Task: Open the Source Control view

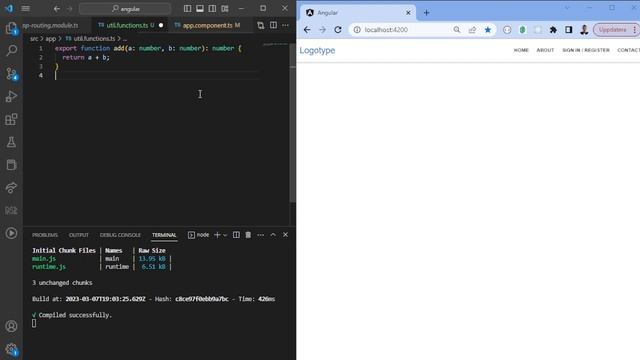Action: 11,73
